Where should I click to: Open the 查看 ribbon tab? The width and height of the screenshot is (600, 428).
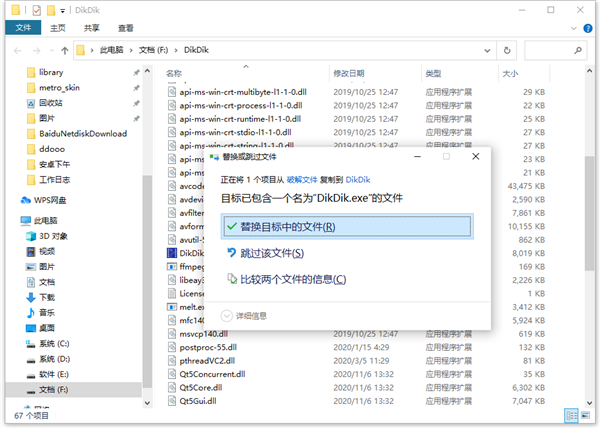point(126,28)
